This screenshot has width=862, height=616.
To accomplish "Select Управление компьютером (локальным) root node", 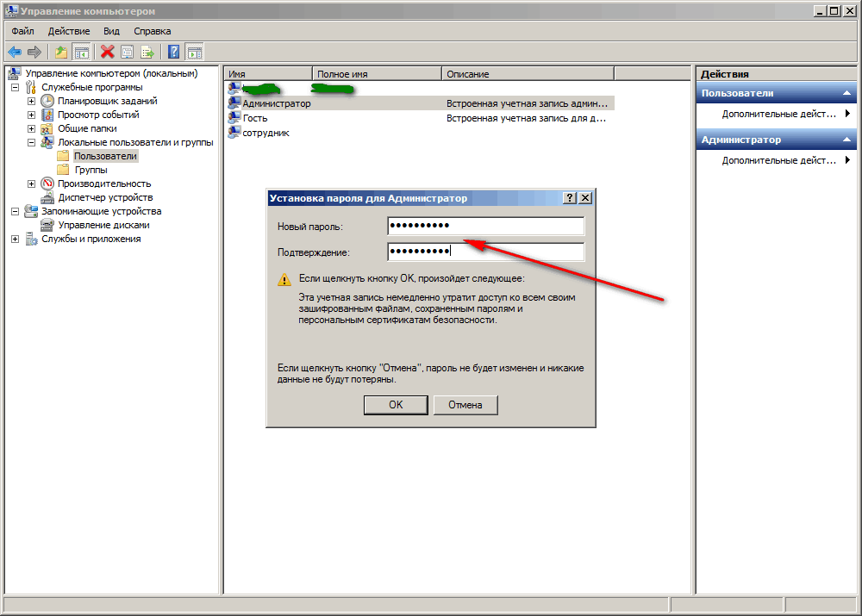I will (x=111, y=73).
